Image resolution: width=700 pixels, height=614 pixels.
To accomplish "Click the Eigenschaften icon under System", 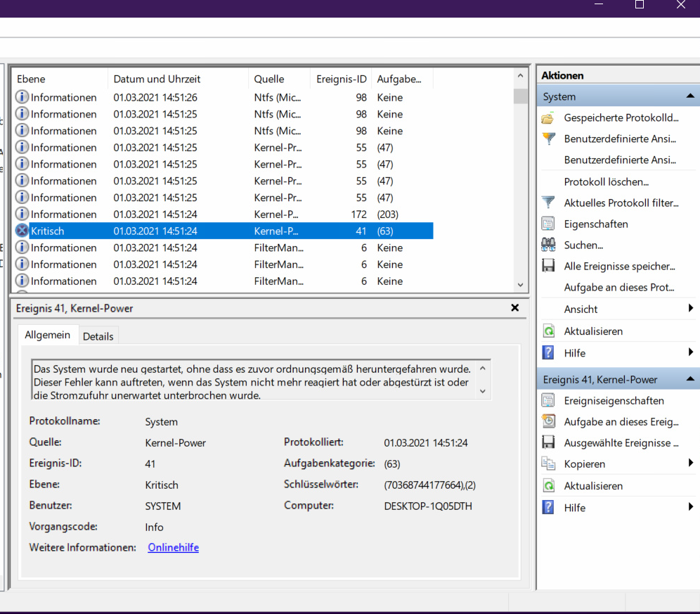I will point(547,224).
